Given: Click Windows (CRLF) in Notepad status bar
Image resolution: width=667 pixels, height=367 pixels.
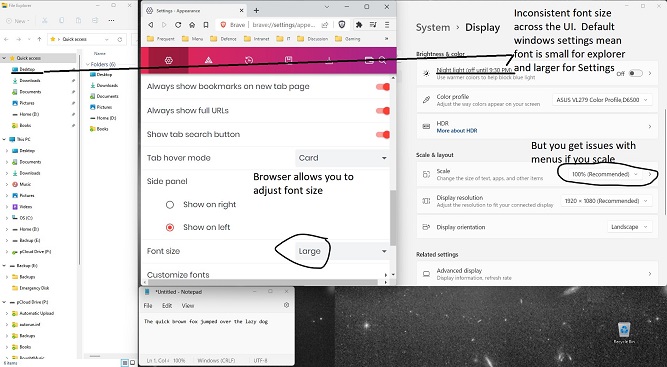Looking at the screenshot, I should (x=217, y=361).
